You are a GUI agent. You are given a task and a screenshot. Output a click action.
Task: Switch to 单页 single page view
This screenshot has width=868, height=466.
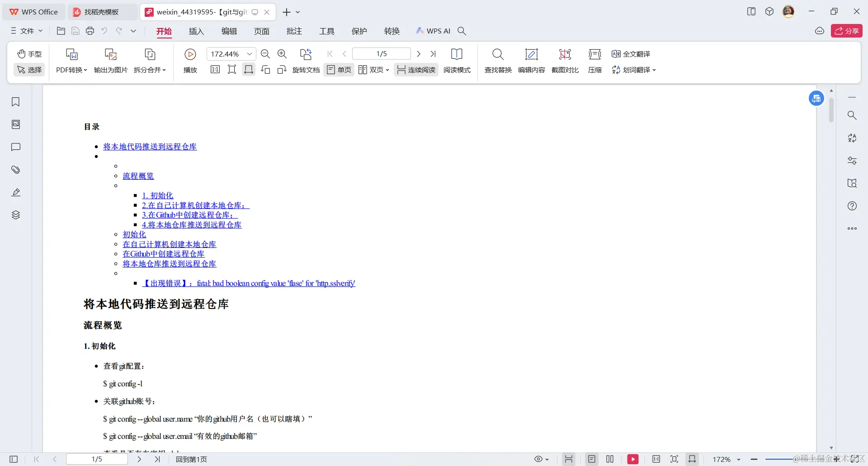[x=339, y=70]
